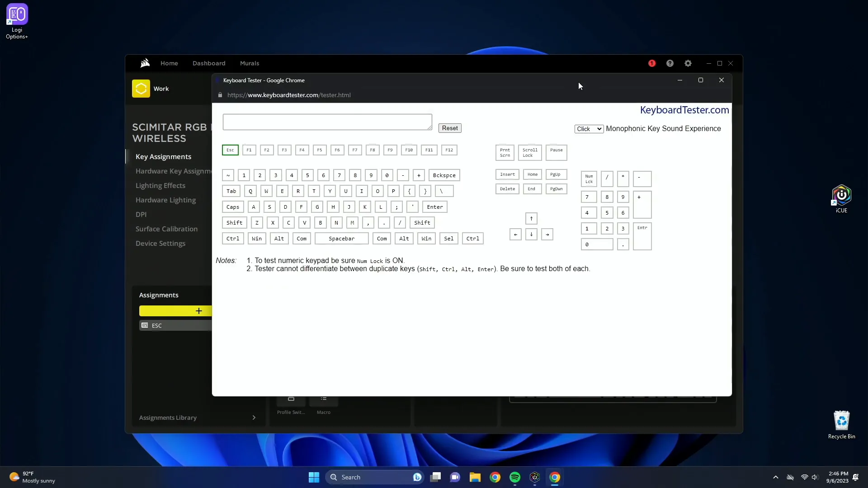Open the iCUE red alert notification icon

[x=652, y=63]
